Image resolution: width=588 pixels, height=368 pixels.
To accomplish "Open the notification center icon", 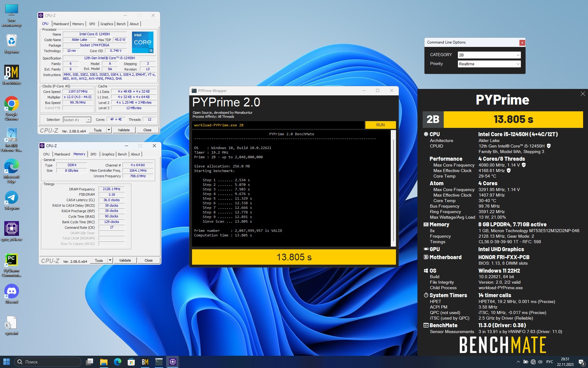I will click(582, 362).
